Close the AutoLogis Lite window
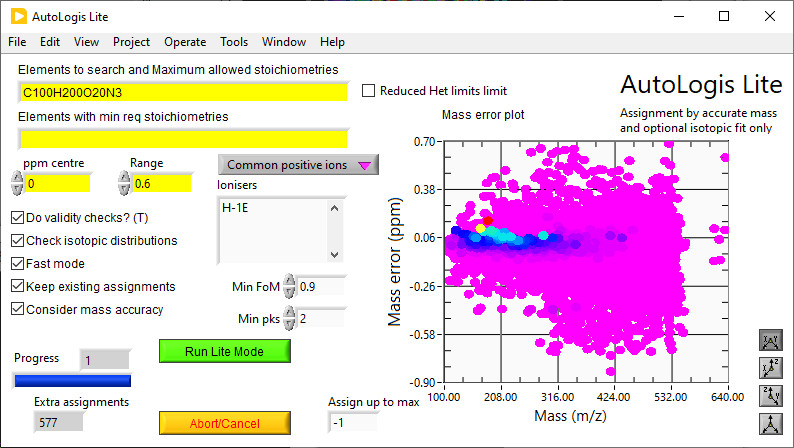Image resolution: width=794 pixels, height=448 pixels. tap(770, 16)
